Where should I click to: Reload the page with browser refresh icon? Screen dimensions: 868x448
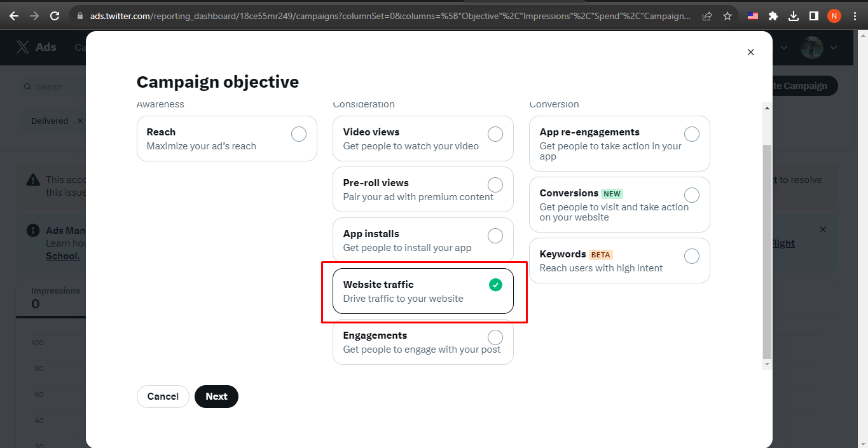coord(55,16)
